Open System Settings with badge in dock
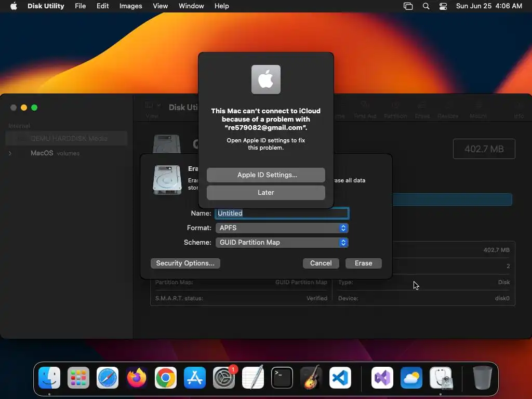532x399 pixels. point(224,378)
